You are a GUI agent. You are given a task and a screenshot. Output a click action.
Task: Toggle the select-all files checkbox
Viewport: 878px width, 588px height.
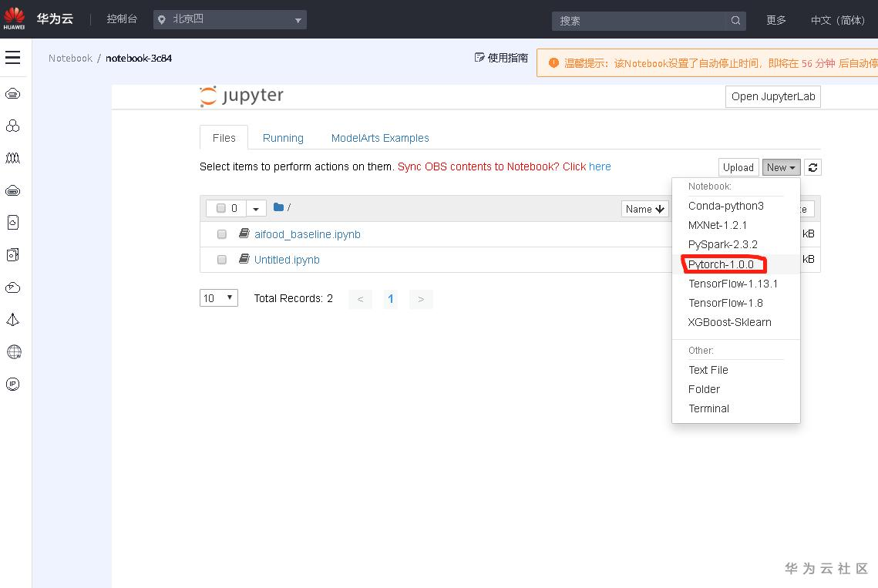(x=221, y=208)
